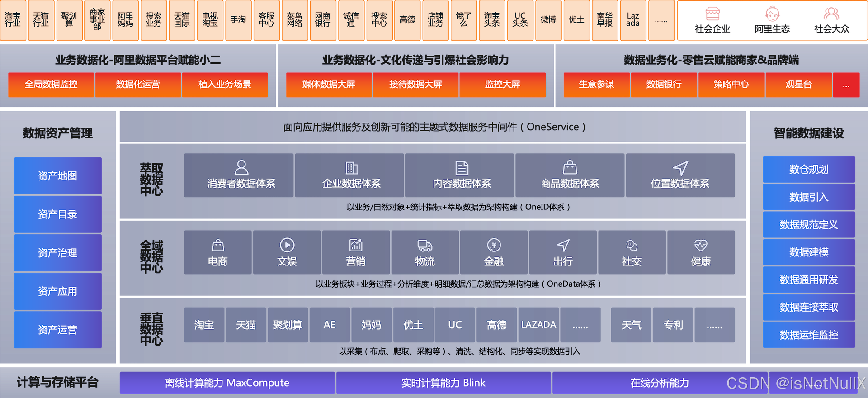The width and height of the screenshot is (868, 398).
Task: Click the LAZADA block in 垂直数据中心
Action: 538,325
